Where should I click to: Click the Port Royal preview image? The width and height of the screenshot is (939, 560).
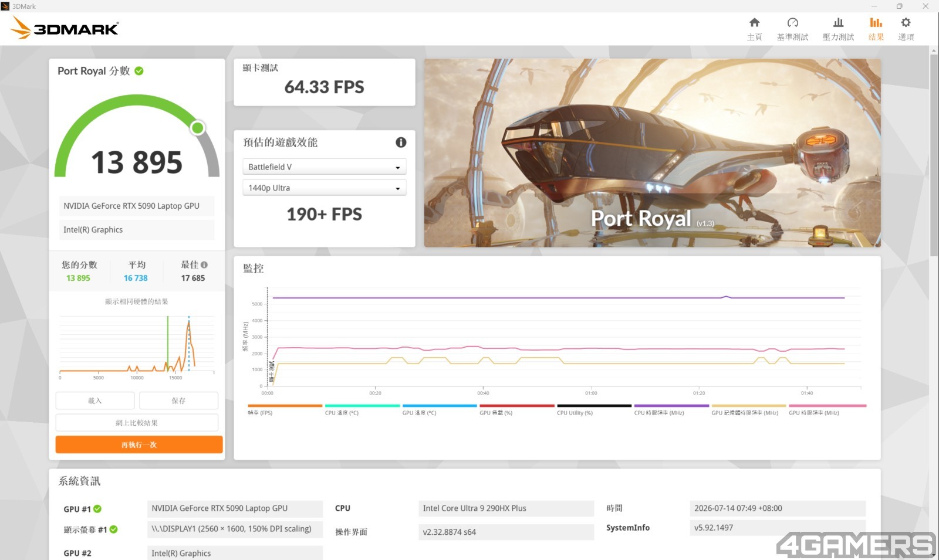coord(652,152)
